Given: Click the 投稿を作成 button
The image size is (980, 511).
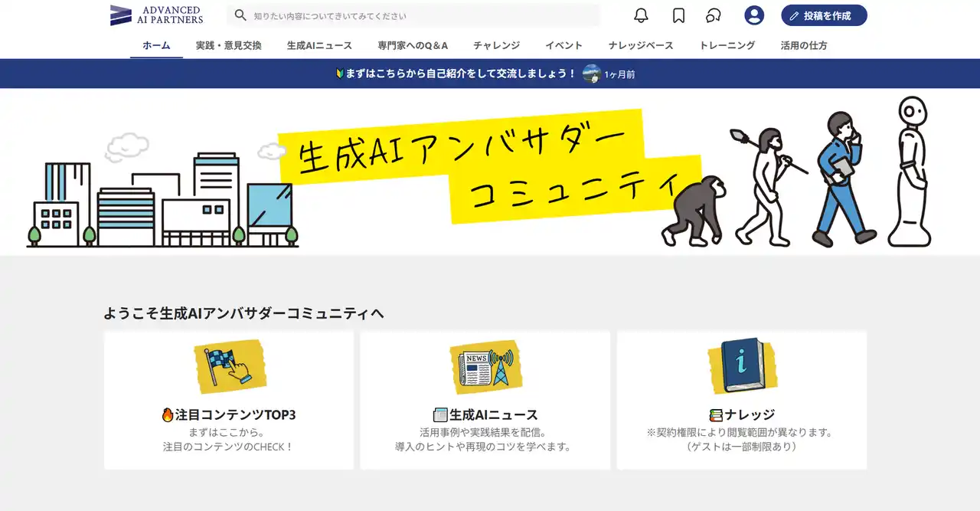Looking at the screenshot, I should click(x=824, y=15).
